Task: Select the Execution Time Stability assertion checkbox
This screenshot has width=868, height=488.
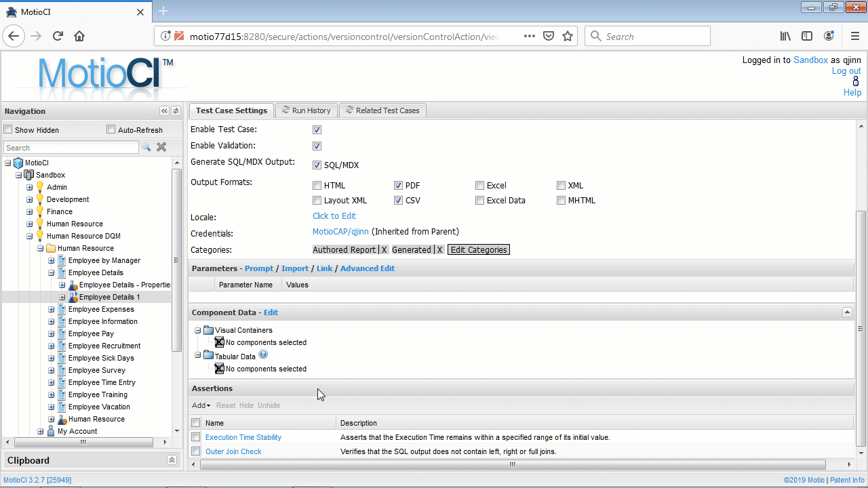Action: 196,437
